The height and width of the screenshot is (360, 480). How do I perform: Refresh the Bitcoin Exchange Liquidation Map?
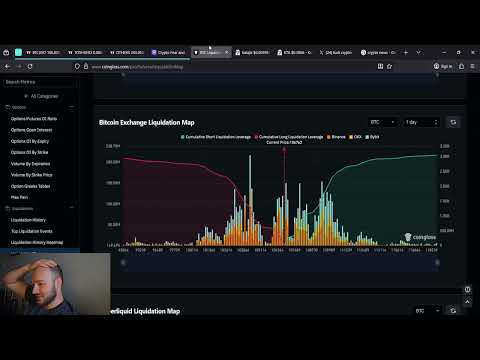453,122
